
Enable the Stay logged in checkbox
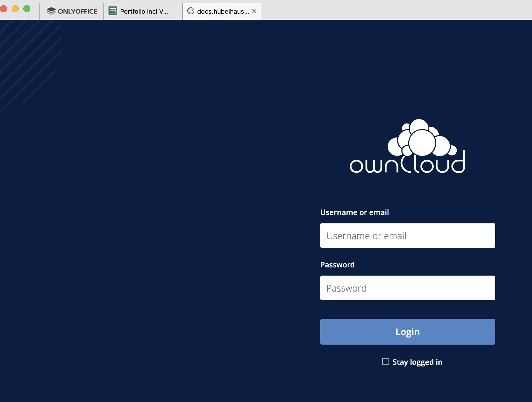click(386, 362)
